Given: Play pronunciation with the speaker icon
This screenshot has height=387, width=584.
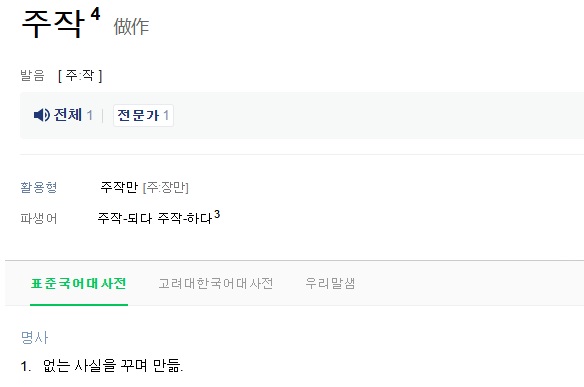Looking at the screenshot, I should pyautogui.click(x=41, y=115).
